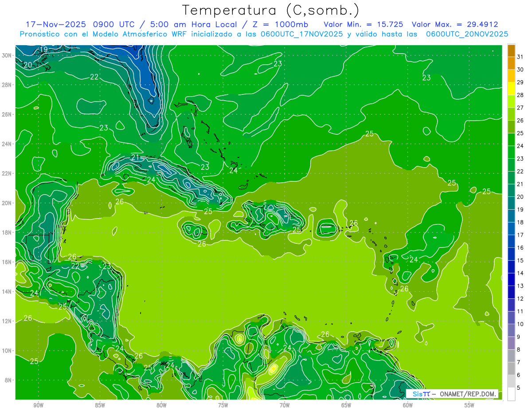Click the 26N latitude axis label

8,114
